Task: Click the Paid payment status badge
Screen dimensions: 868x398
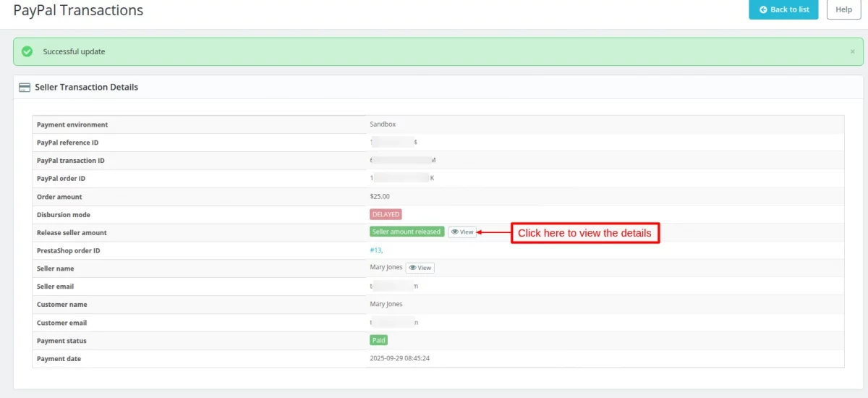Action: (379, 340)
